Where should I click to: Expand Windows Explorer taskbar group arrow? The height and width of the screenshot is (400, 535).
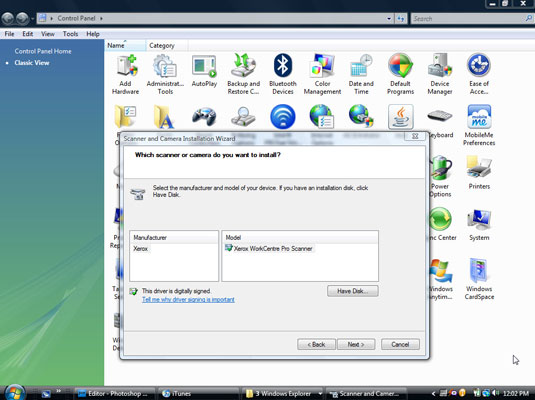tap(320, 394)
